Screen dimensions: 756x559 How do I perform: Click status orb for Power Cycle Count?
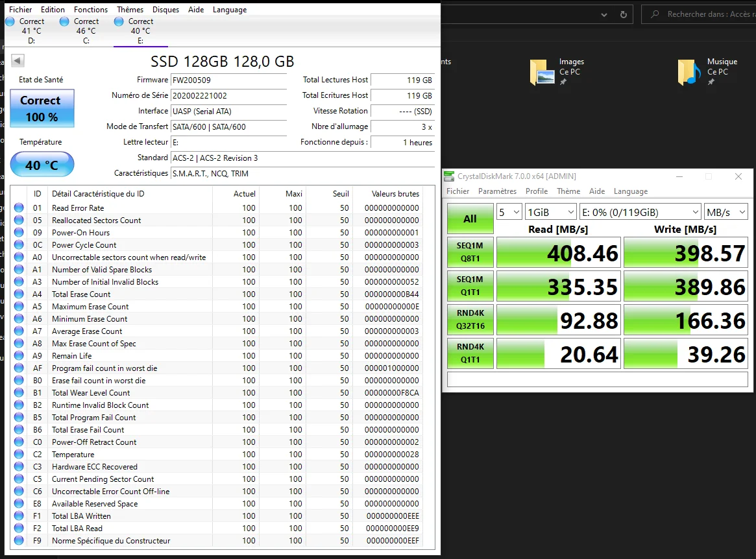[19, 244]
